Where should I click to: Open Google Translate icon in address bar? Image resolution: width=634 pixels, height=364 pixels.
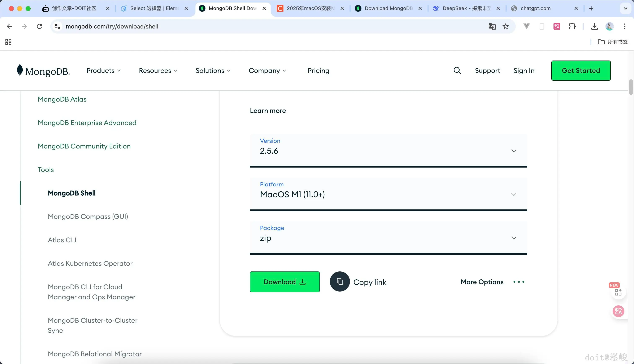(x=492, y=26)
